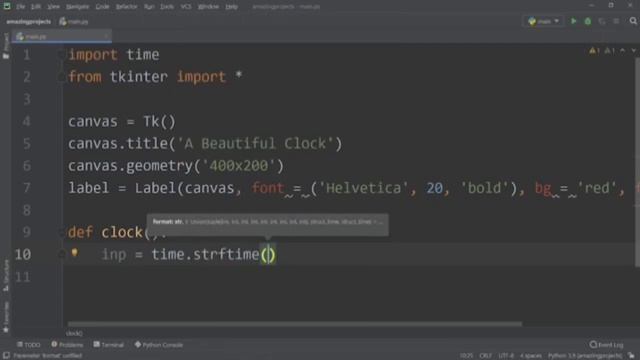Open the Navigate menu
The image size is (640, 360).
click(77, 7)
